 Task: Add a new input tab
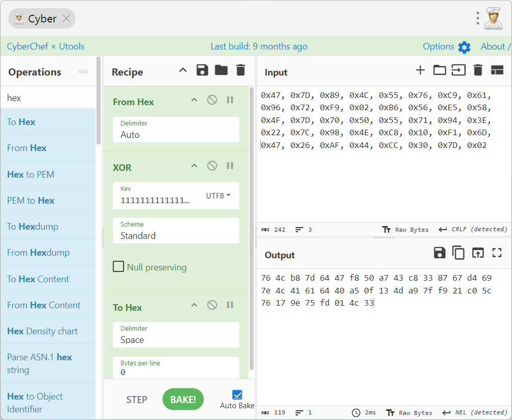420,70
